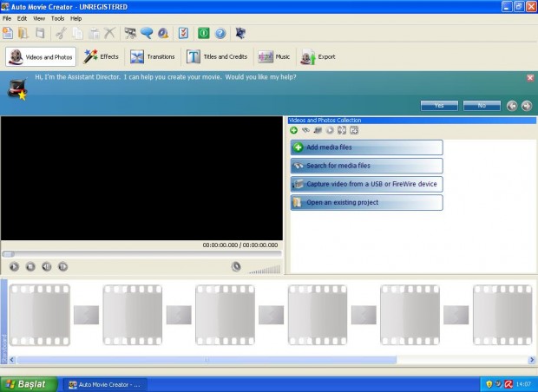The height and width of the screenshot is (392, 538).
Task: Click the small camcorder capture icon in collection toolbar
Action: point(318,130)
